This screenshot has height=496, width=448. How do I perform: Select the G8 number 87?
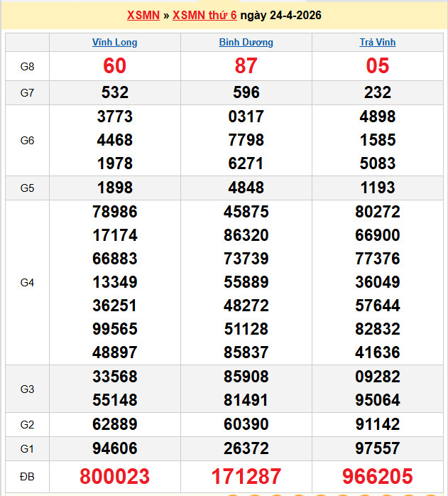pos(246,66)
